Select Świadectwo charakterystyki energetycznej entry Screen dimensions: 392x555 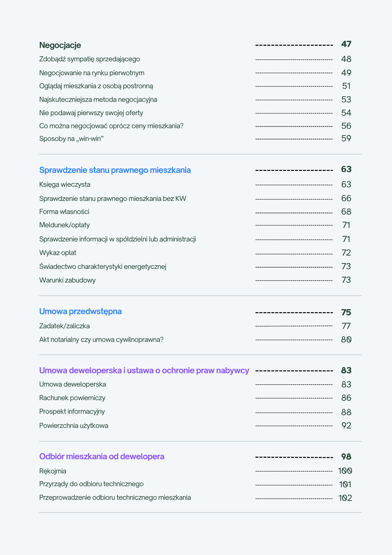click(x=103, y=267)
